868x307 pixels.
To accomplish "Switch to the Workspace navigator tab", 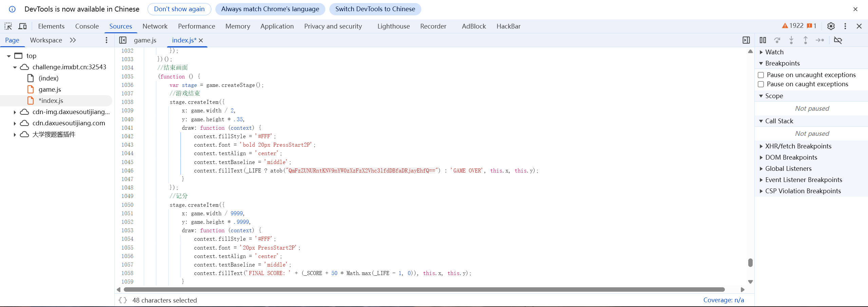I will pos(46,40).
